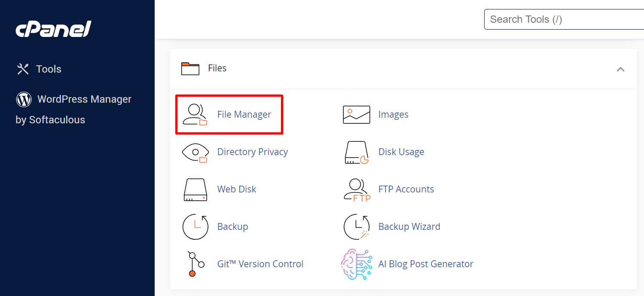Open the Disk Usage link

(401, 152)
